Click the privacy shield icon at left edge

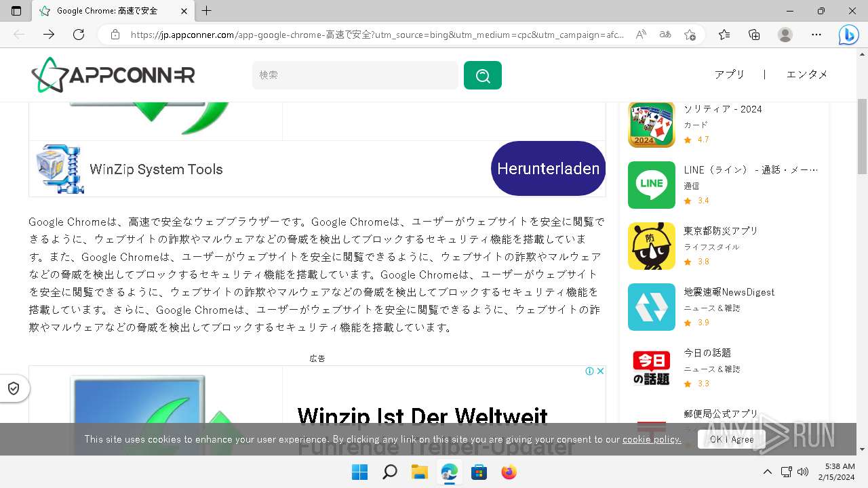[14, 388]
